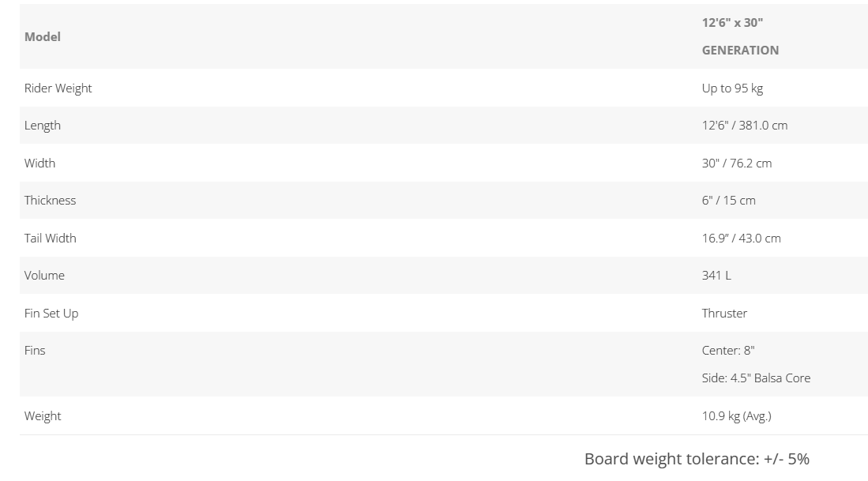Click the Tail Width row label

pos(50,238)
